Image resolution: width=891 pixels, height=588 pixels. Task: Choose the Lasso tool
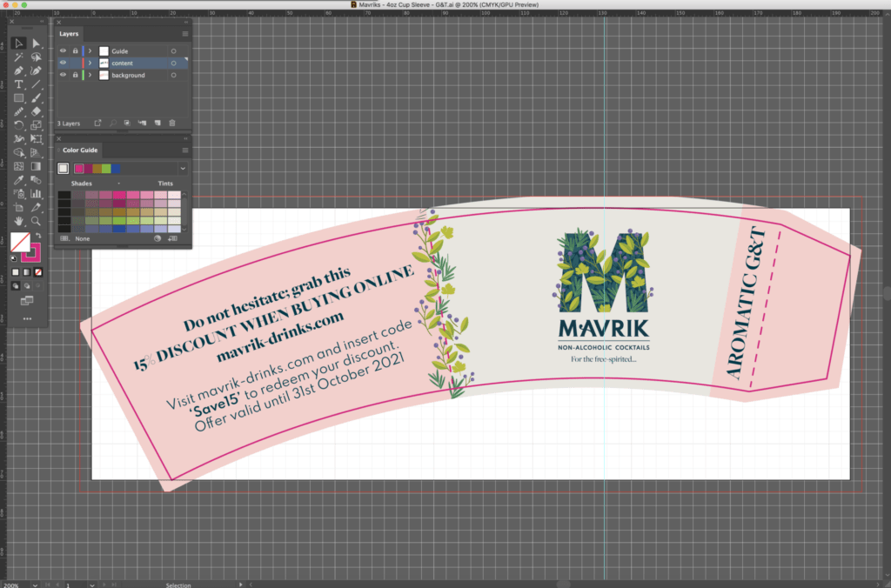coord(36,57)
